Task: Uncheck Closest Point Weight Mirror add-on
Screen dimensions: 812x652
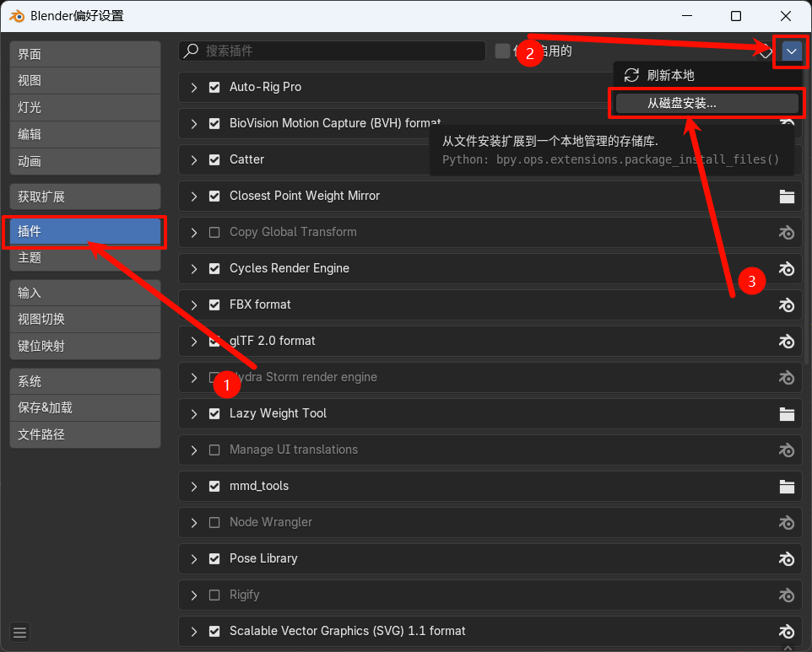Action: [214, 197]
